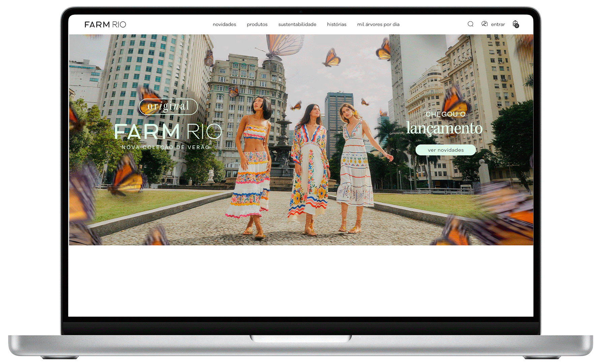Click the search magnifier icon

(x=470, y=24)
